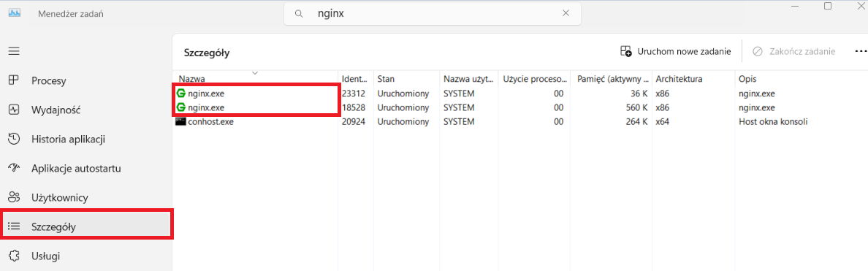Maximize the Menedżer zadań window
The image size is (868, 271).
click(x=828, y=6)
